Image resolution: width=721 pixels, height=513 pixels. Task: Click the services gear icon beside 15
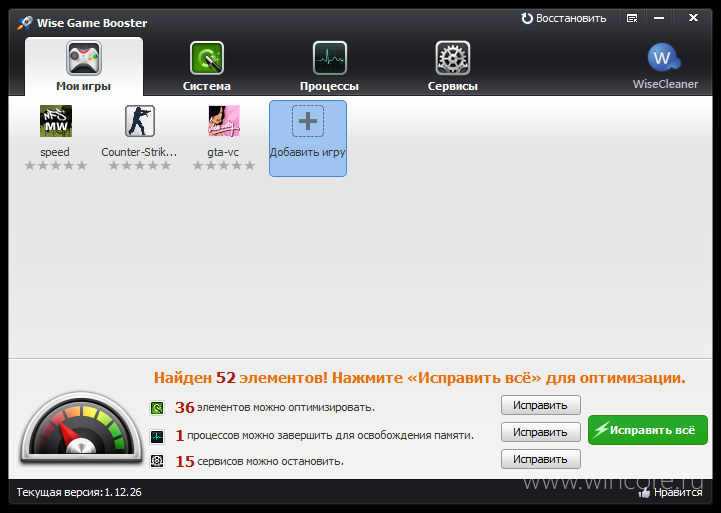coord(157,461)
